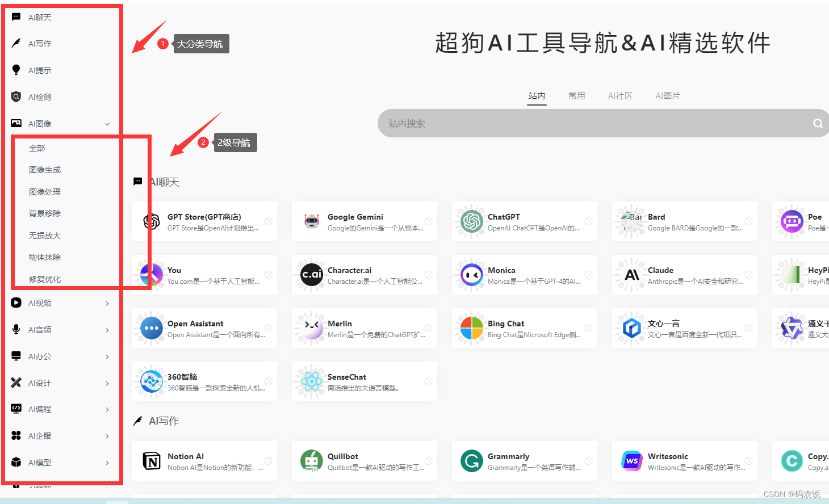Click the 360智脑 logo icon

[x=152, y=381]
